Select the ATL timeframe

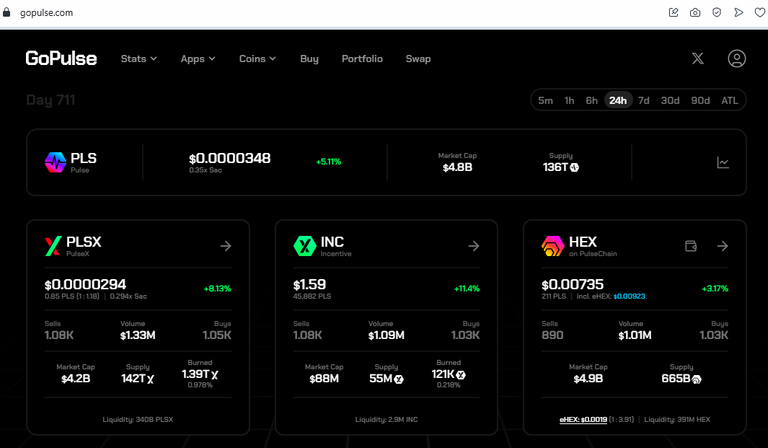click(729, 100)
